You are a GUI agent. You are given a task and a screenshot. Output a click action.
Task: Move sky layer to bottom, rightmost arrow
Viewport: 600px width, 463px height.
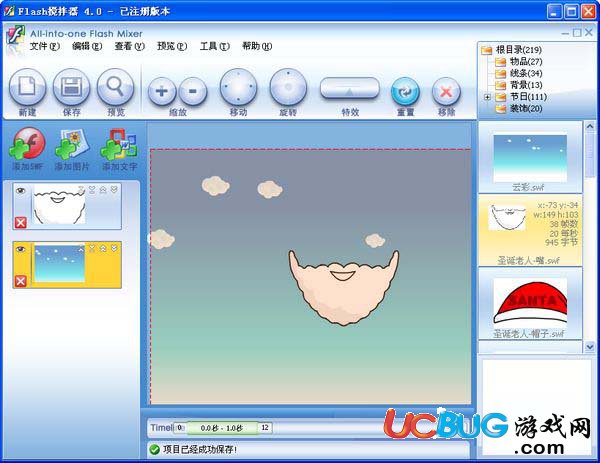click(x=114, y=249)
